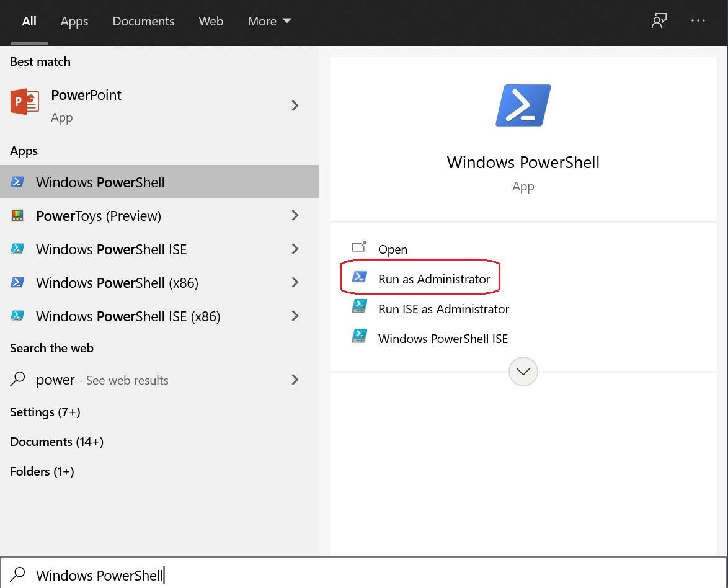The image size is (728, 588).
Task: Click the Windows PowerShell ISE icon in actions list
Action: (x=360, y=336)
